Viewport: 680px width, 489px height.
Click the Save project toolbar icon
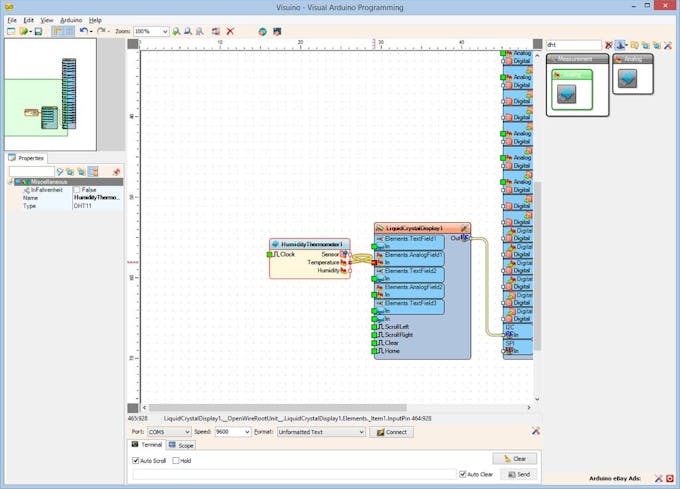click(38, 32)
